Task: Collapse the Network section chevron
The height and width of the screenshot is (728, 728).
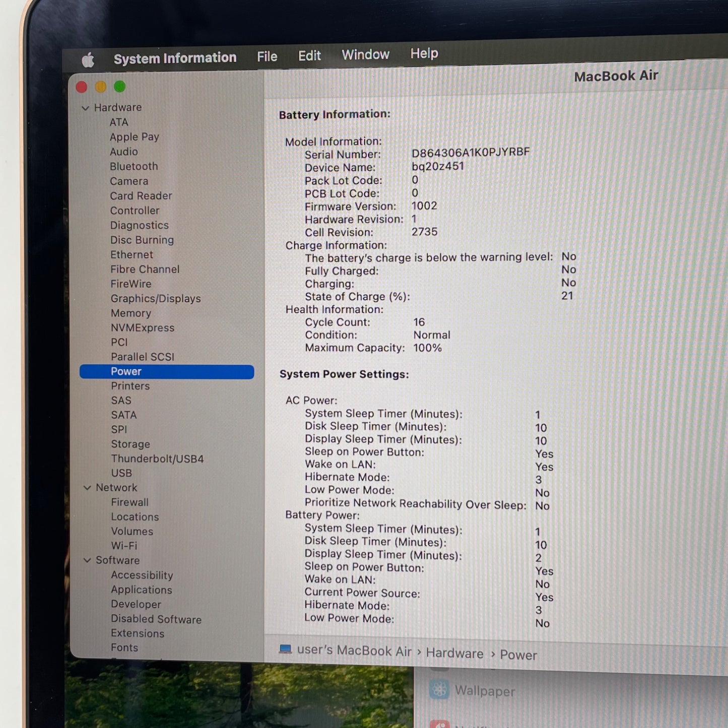Action: pos(87,488)
